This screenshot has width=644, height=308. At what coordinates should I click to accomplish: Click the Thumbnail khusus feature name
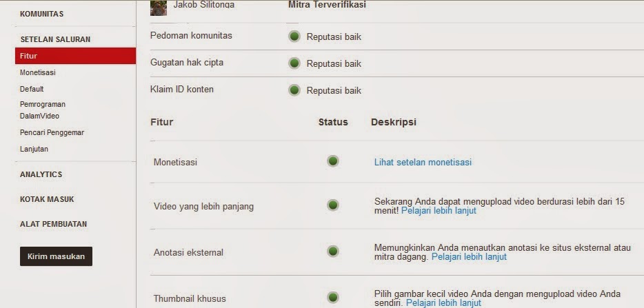pyautogui.click(x=190, y=298)
